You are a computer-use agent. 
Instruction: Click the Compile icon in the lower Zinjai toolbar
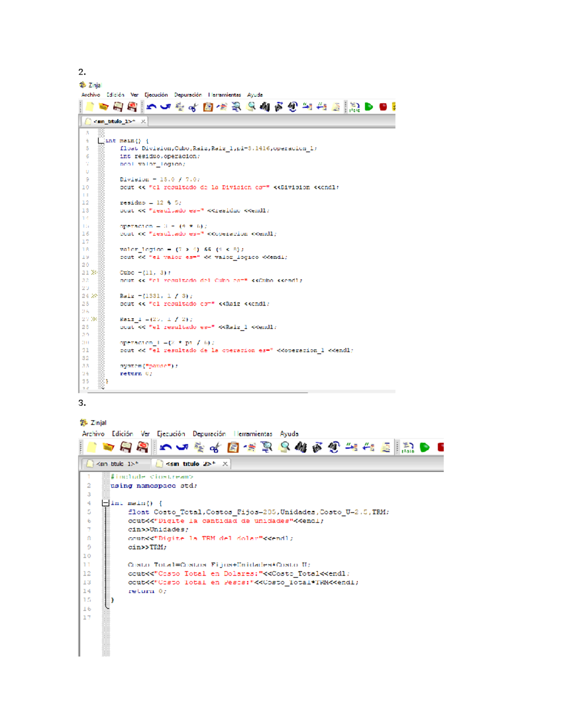408,448
